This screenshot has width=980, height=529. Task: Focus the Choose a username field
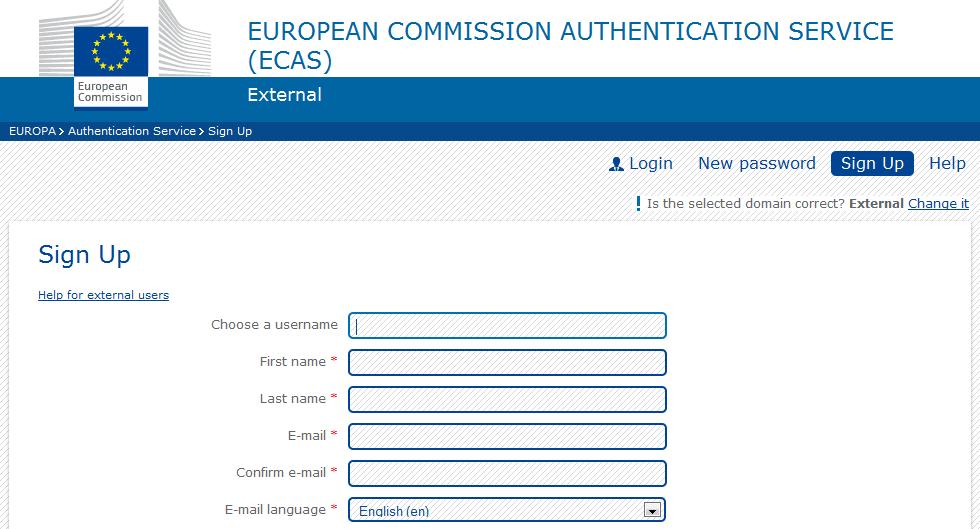click(x=507, y=325)
